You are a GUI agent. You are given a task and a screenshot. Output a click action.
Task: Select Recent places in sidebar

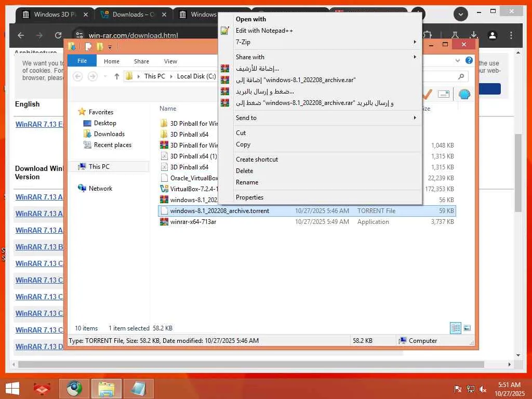coord(112,145)
